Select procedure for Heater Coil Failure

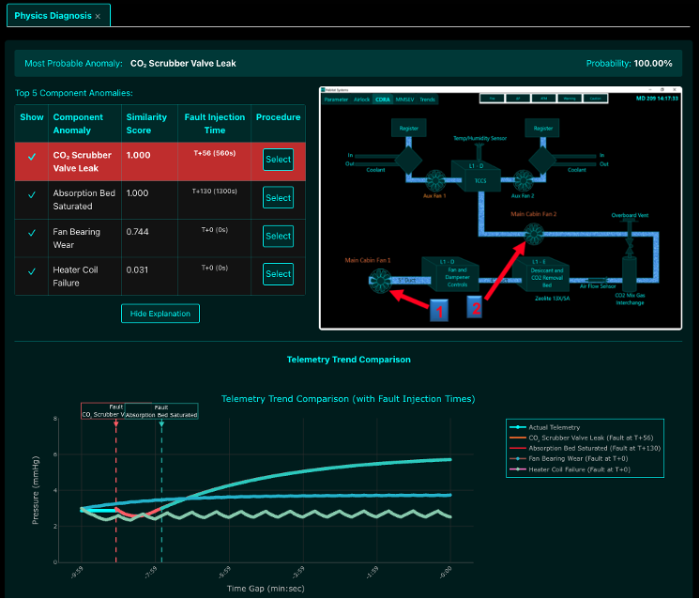(278, 273)
